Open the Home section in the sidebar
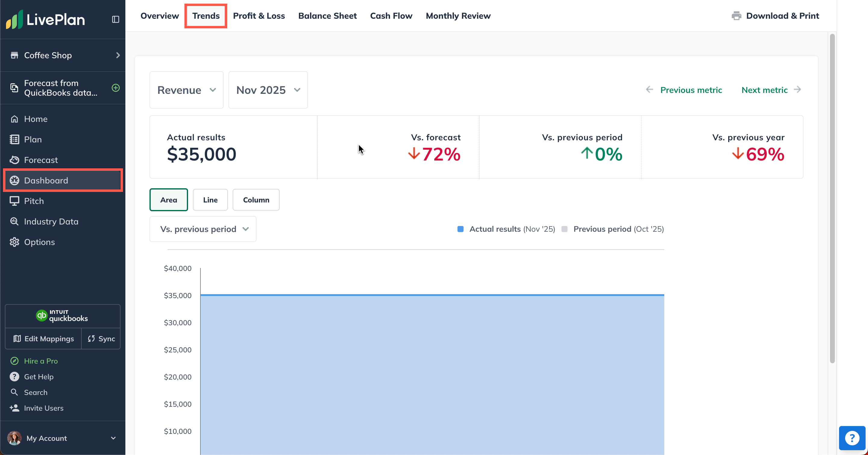 tap(35, 119)
